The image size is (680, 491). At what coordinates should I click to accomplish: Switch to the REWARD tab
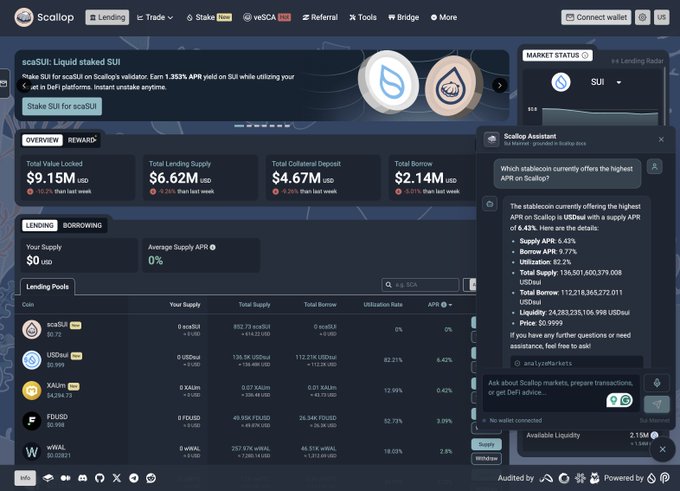[x=82, y=140]
